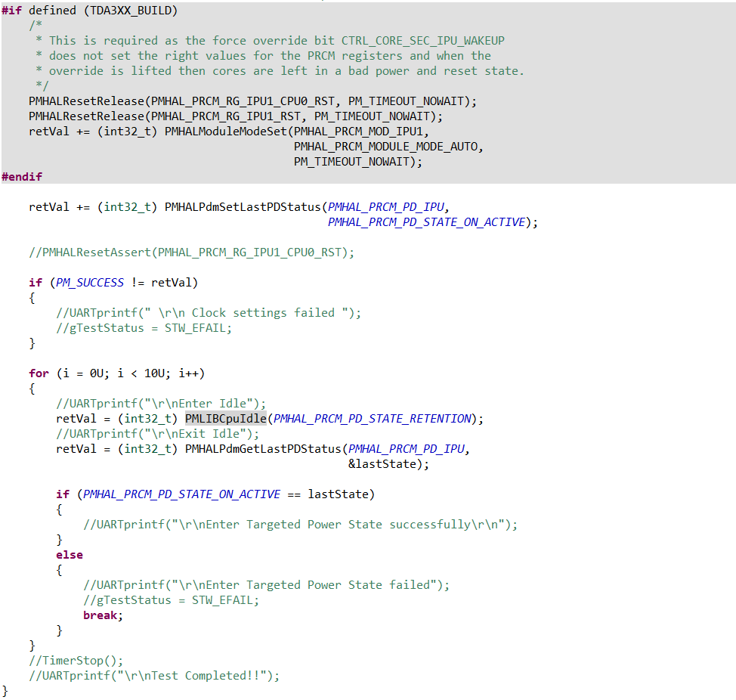Click the PMHALPdmGetLastPDStatus function name
The height and width of the screenshot is (700, 736).
pos(263,449)
